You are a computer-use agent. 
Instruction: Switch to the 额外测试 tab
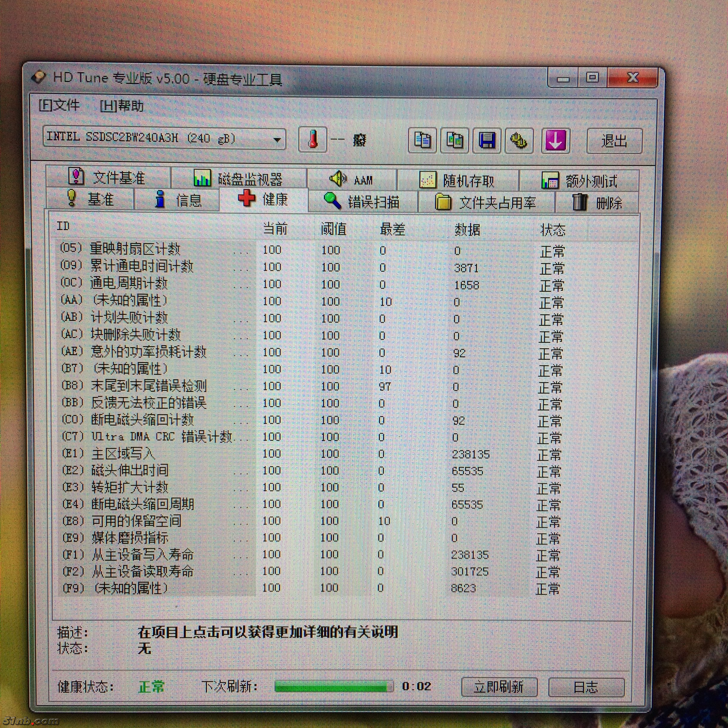coord(579,181)
